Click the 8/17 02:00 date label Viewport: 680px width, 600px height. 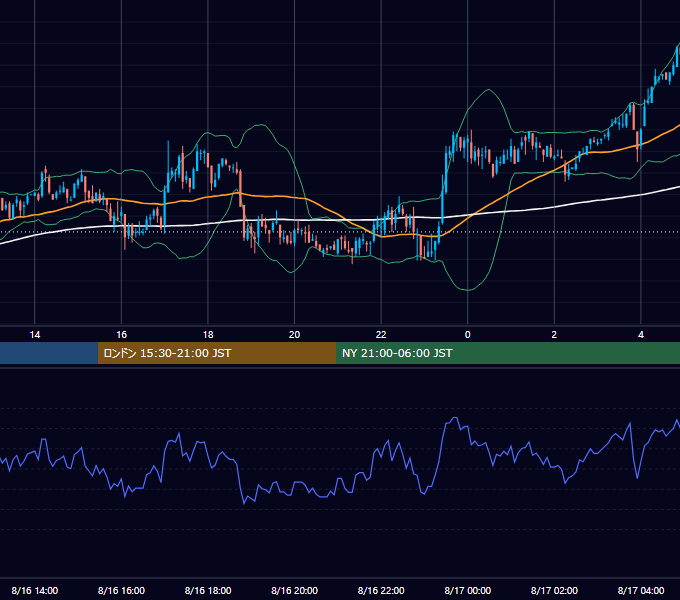(554, 590)
